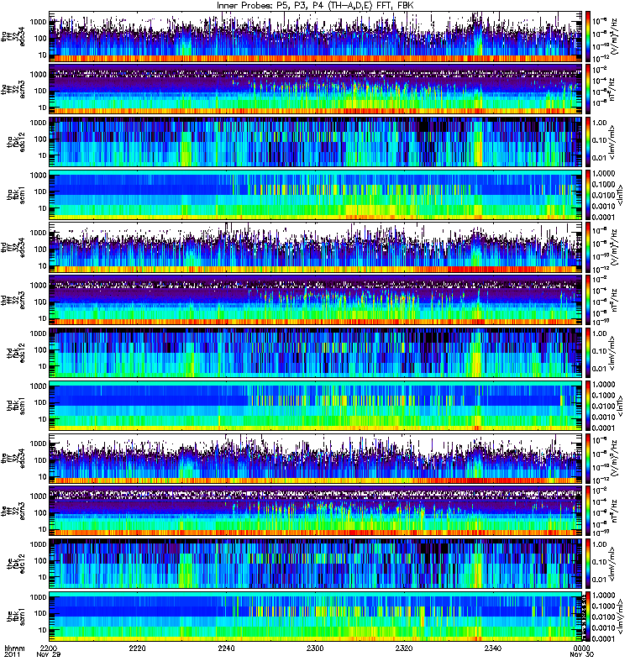Select the the fbk edc12 filterbank panel
The height and width of the screenshot is (672, 630).
(x=316, y=564)
